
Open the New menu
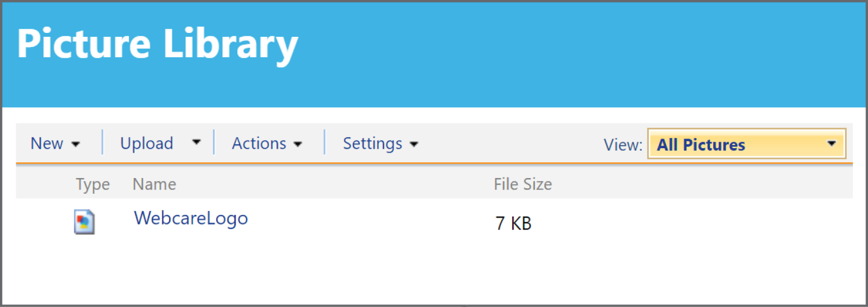click(x=47, y=144)
